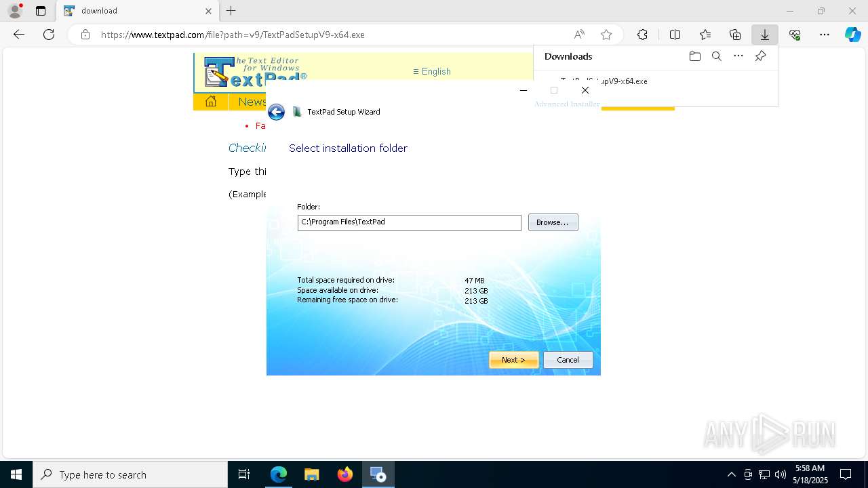Launch Firefox from taskbar

[345, 474]
